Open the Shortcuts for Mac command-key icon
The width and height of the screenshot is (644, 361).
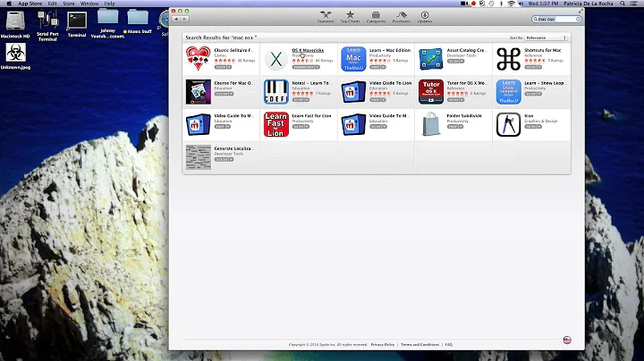point(508,59)
